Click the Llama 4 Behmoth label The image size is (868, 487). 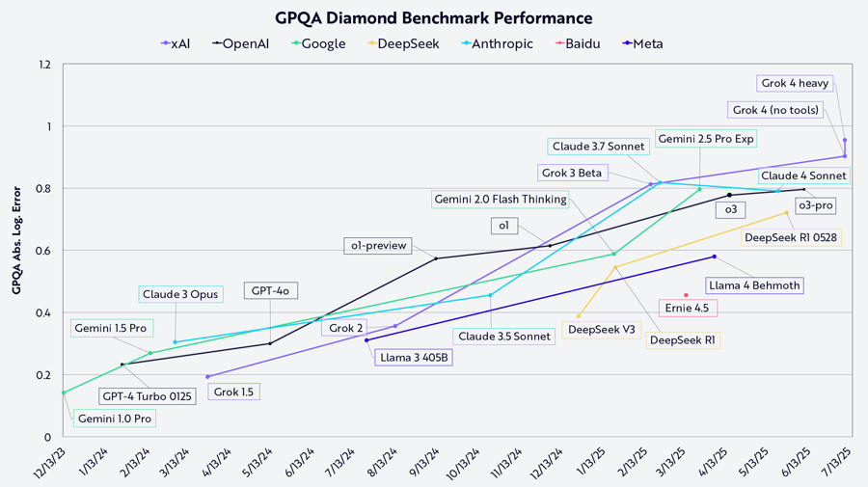tap(754, 285)
